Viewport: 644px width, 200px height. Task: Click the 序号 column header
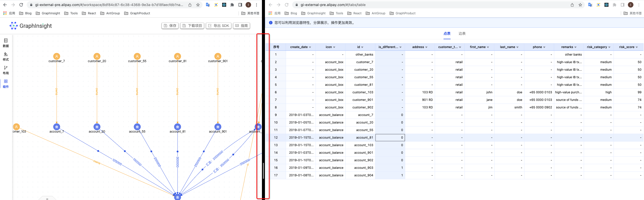coord(276,47)
